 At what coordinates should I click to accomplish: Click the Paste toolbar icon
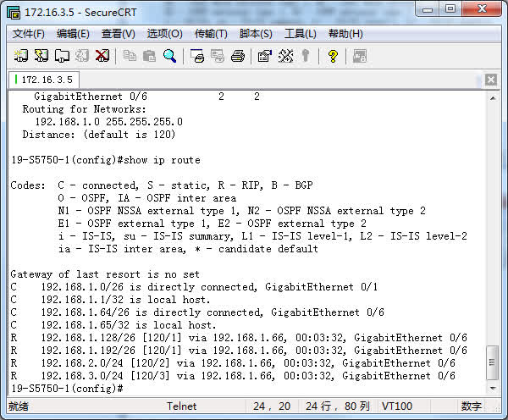tap(150, 56)
